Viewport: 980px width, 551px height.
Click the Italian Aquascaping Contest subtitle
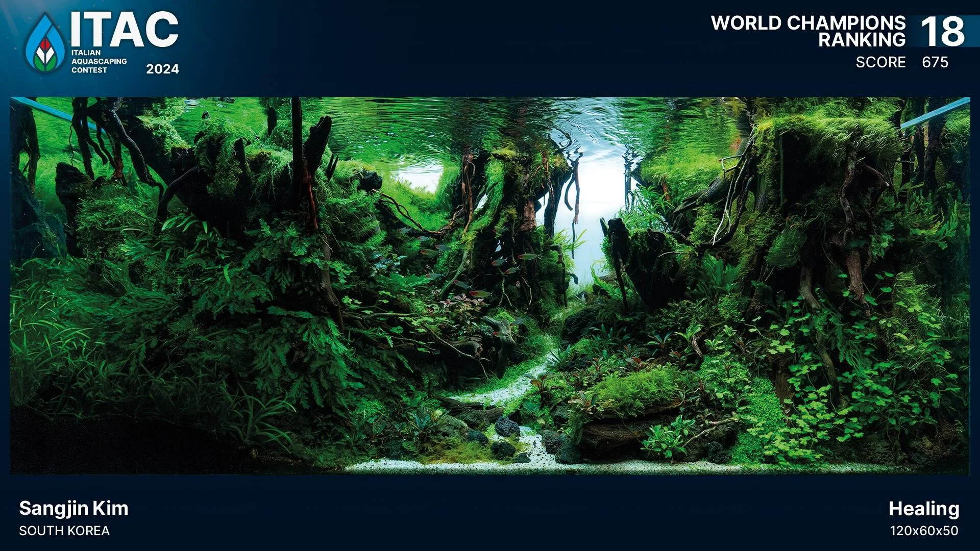point(99,61)
